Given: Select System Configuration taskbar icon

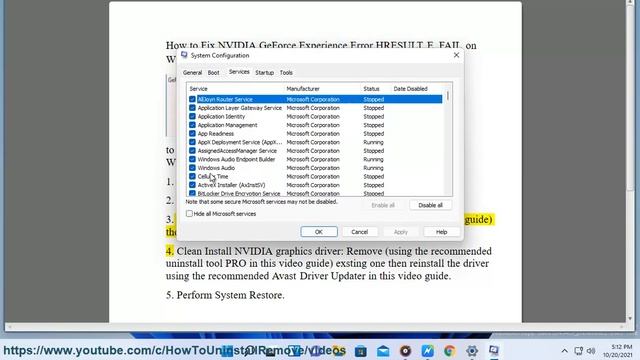Looking at the screenshot, I should pyautogui.click(x=494, y=351).
